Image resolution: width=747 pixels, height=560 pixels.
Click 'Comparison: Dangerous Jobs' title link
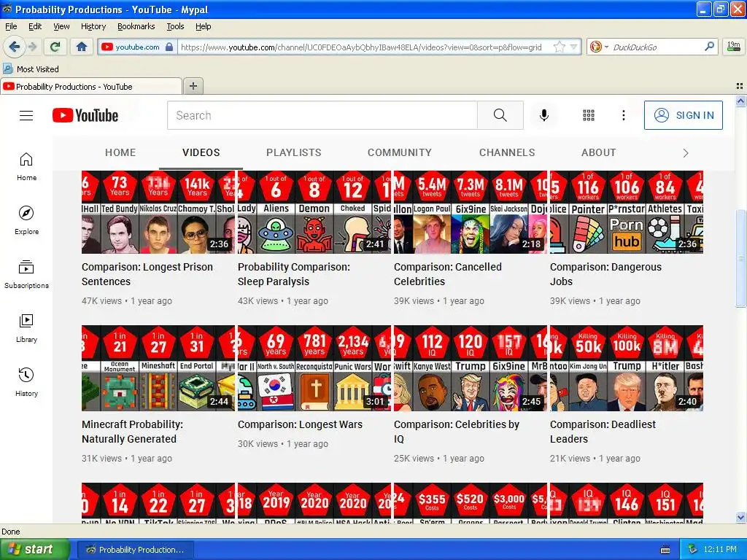(x=605, y=274)
